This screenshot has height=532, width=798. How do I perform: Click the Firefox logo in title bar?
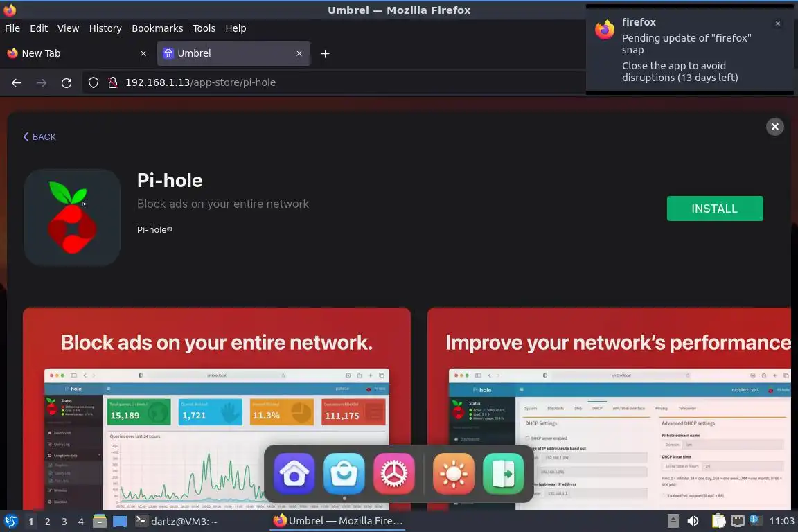(x=10, y=10)
